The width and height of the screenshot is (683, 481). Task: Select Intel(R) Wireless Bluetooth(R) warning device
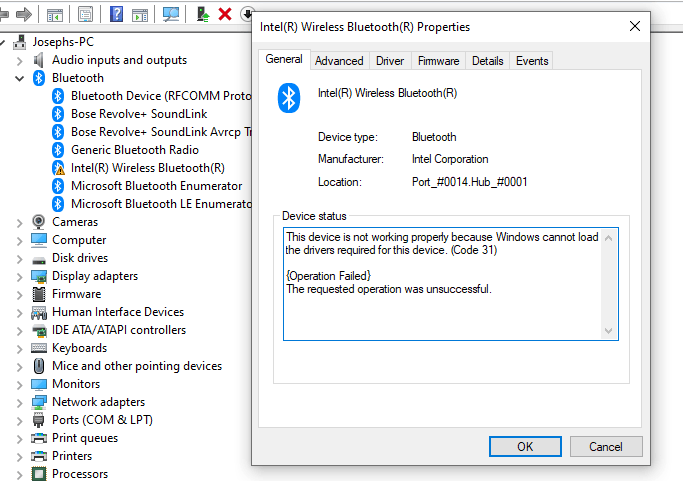pos(148,168)
